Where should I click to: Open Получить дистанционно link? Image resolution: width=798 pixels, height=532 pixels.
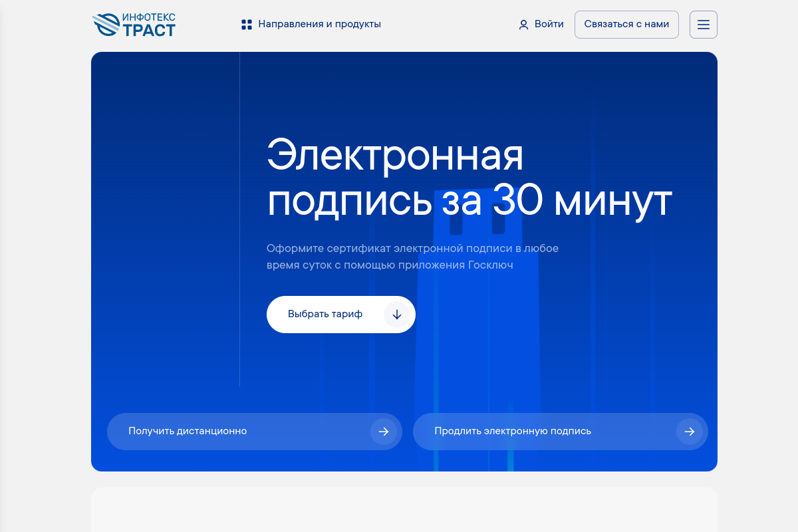click(255, 432)
